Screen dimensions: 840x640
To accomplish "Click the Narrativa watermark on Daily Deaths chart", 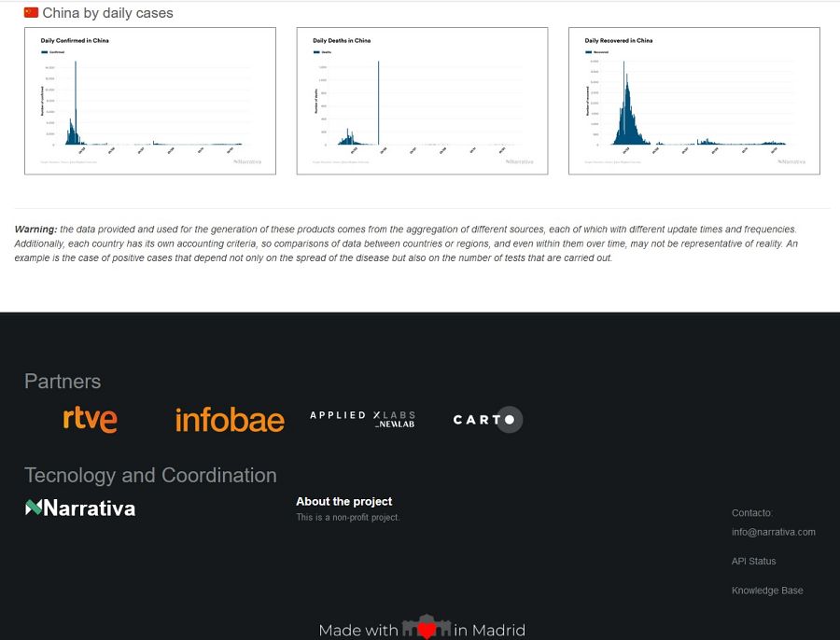I will [518, 160].
